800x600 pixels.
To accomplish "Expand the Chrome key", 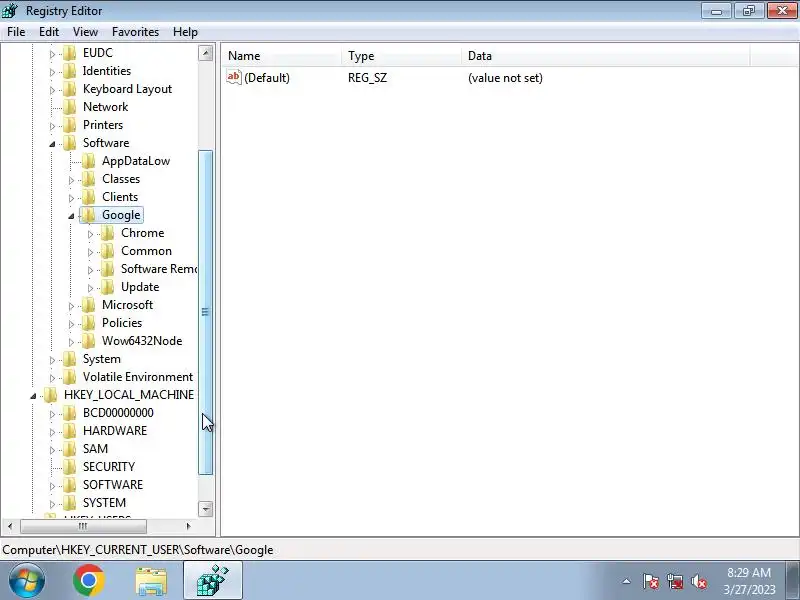I will (90, 234).
